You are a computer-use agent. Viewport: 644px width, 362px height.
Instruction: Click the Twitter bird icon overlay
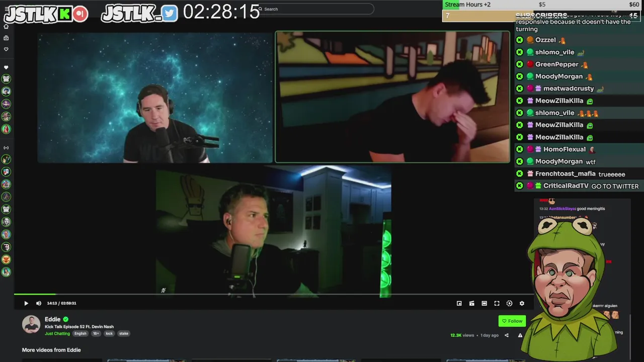170,14
